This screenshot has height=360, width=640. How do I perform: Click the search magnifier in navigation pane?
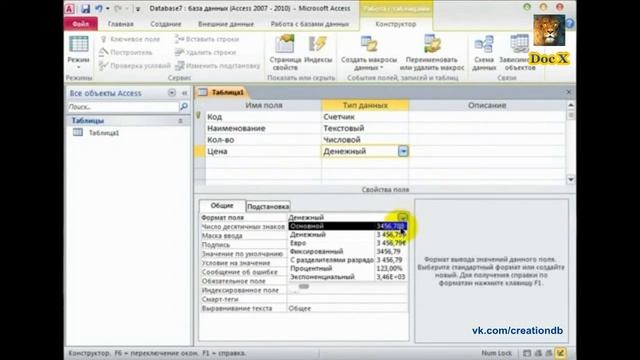184,107
